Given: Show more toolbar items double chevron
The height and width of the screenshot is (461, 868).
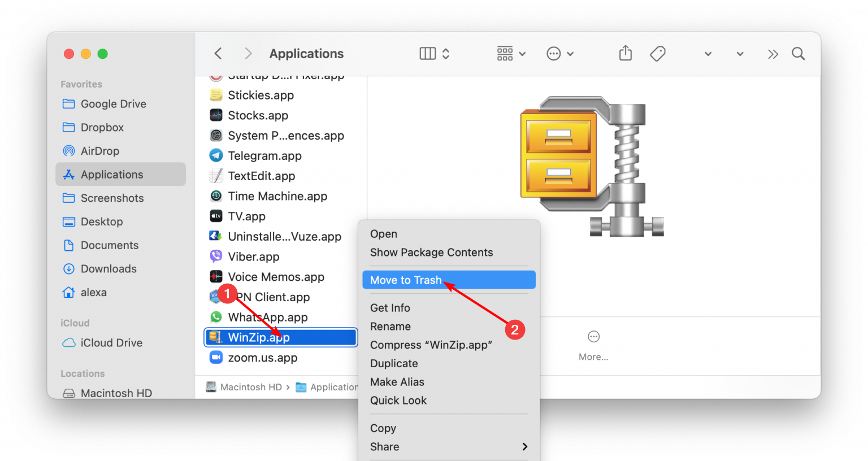Looking at the screenshot, I should pyautogui.click(x=773, y=54).
